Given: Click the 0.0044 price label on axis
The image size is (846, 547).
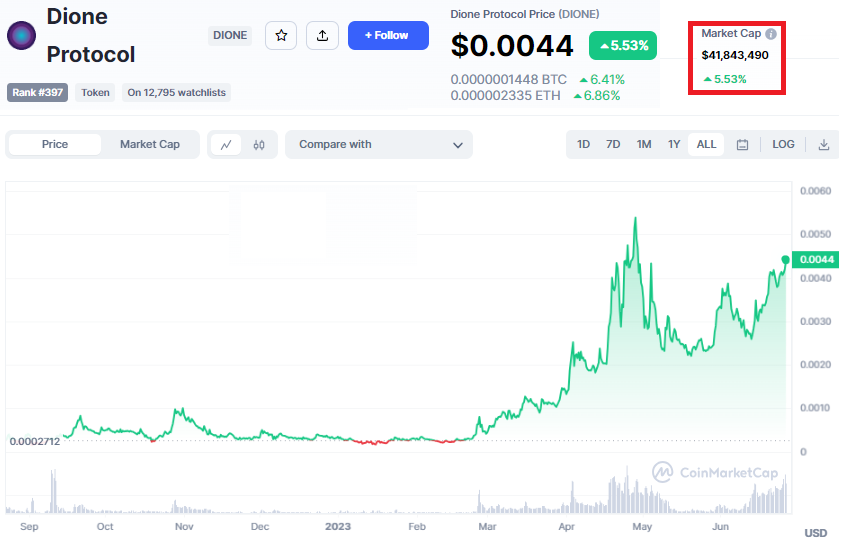Looking at the screenshot, I should point(816,260).
